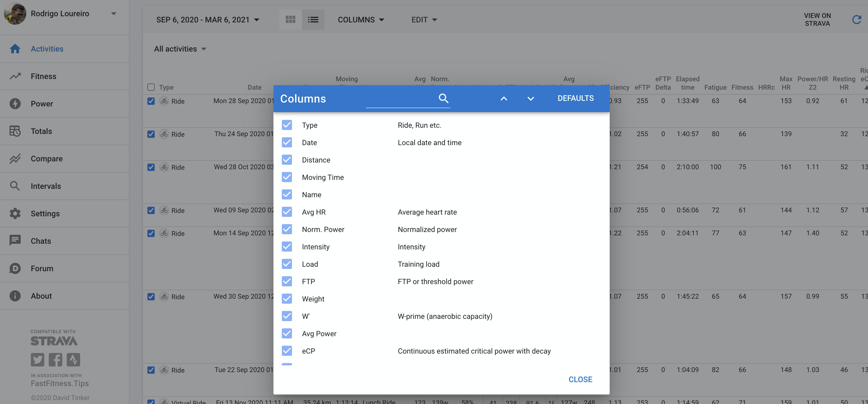Open the Twitter icon in sidebar footer
Image resolution: width=868 pixels, height=404 pixels.
(x=37, y=359)
